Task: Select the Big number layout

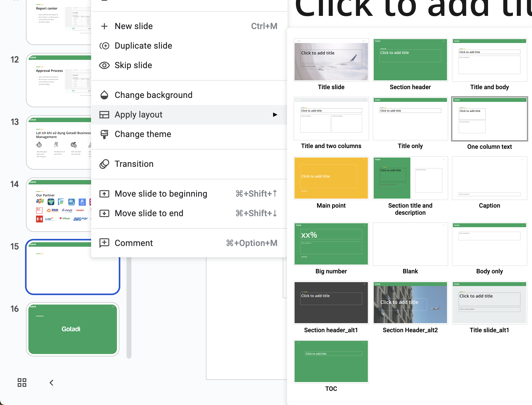Action: 331,244
